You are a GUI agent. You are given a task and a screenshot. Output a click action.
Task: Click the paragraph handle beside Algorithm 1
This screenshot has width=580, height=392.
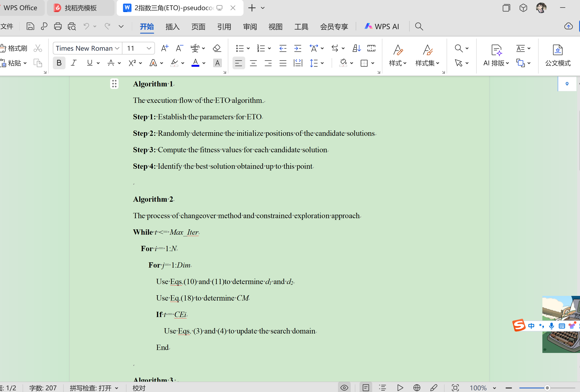(x=114, y=84)
